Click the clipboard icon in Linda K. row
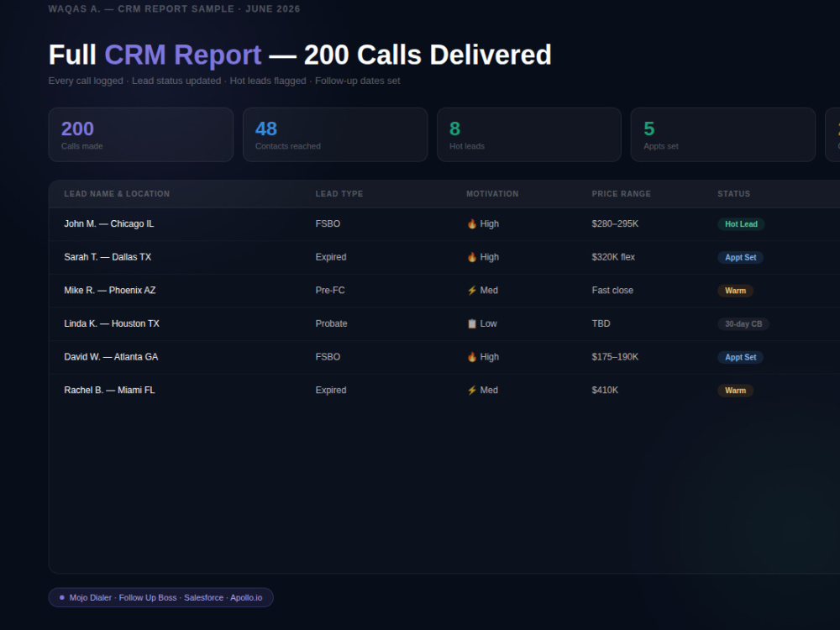 tap(472, 323)
